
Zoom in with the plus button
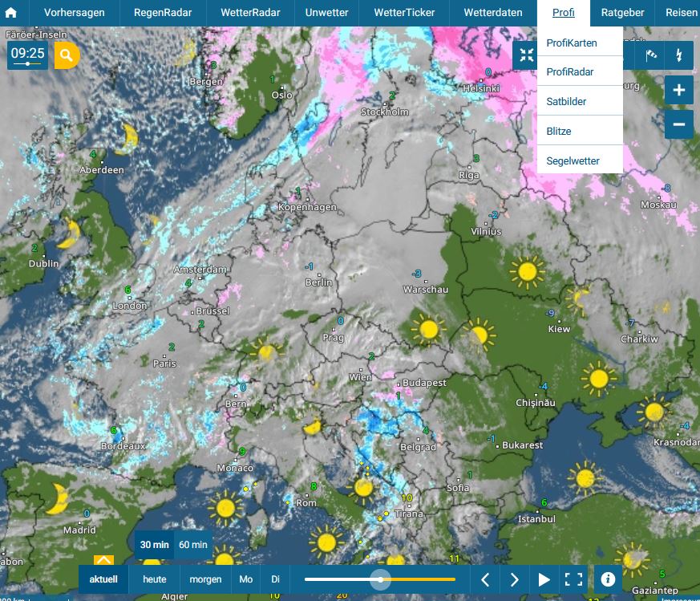pos(678,90)
